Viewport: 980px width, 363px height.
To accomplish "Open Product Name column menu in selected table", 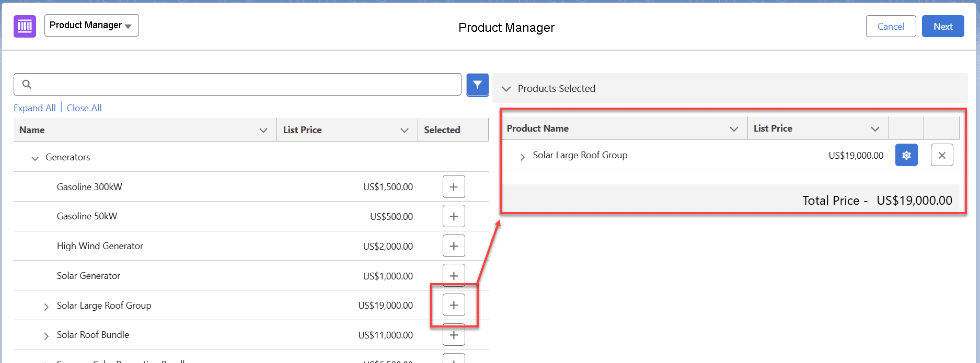I will [x=734, y=128].
